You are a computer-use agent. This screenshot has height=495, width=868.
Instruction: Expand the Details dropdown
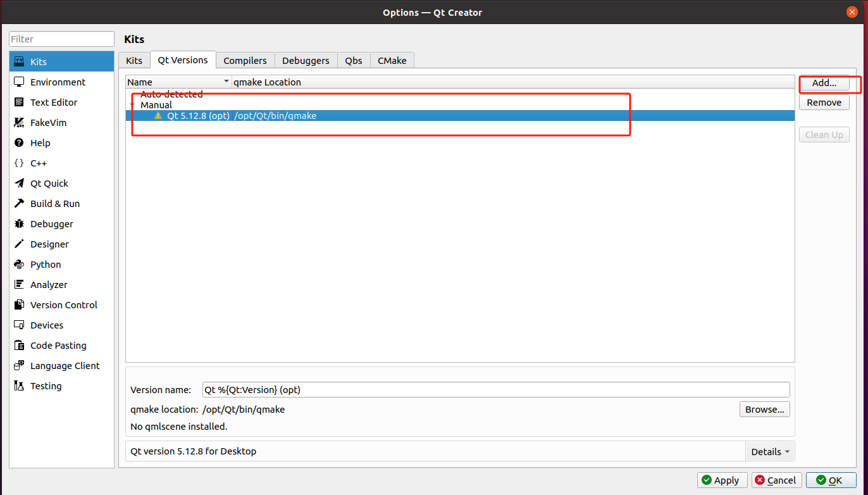(770, 451)
